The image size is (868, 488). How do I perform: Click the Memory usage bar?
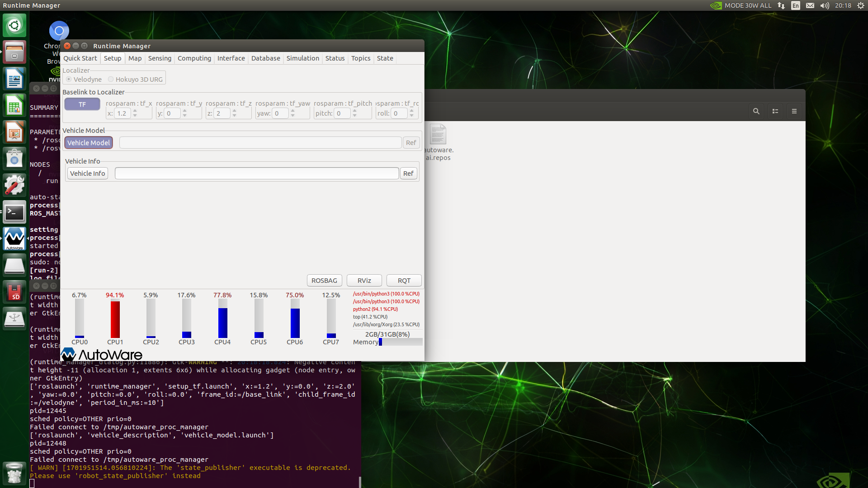pos(401,342)
